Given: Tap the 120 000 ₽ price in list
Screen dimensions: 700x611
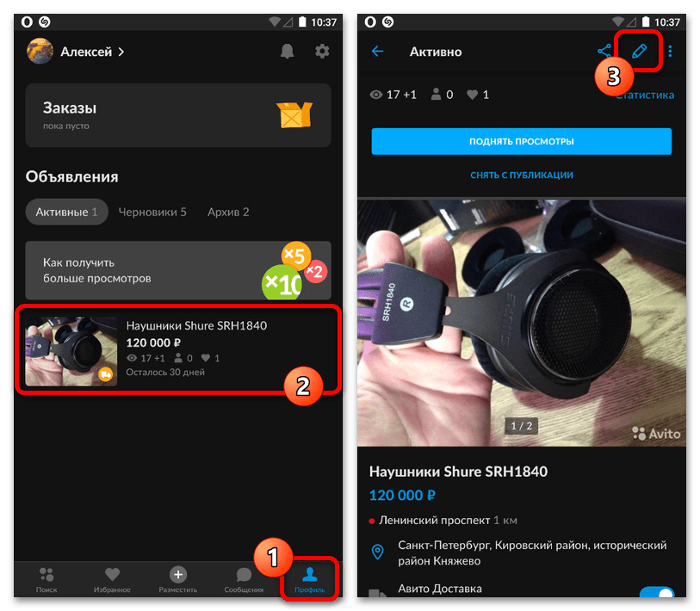Looking at the screenshot, I should tap(153, 343).
